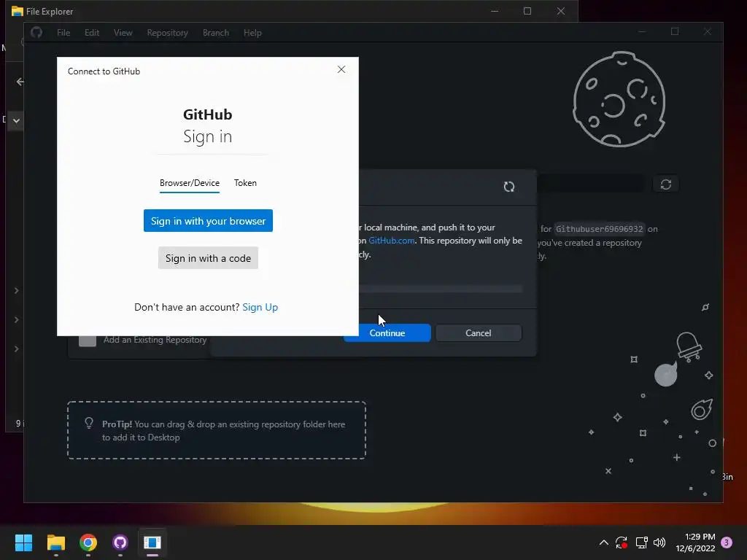Switch to the Token tab
Screen dimensions: 747x560
[x=245, y=183]
